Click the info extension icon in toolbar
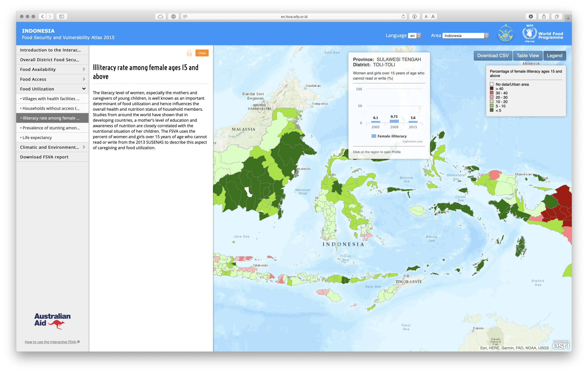Viewport: 588px width, 373px height. point(414,16)
